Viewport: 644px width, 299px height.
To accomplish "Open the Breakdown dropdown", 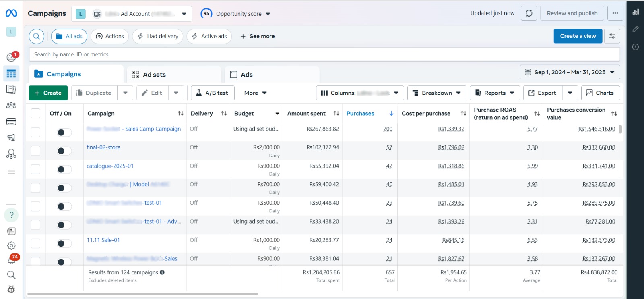I will [x=437, y=93].
